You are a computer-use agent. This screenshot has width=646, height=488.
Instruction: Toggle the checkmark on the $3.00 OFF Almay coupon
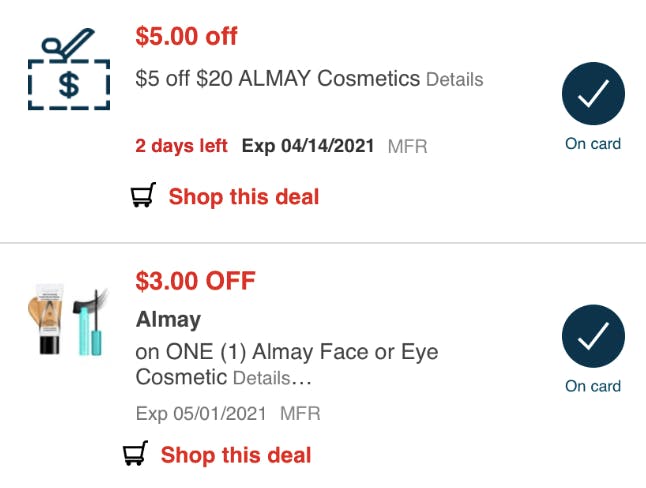click(593, 337)
